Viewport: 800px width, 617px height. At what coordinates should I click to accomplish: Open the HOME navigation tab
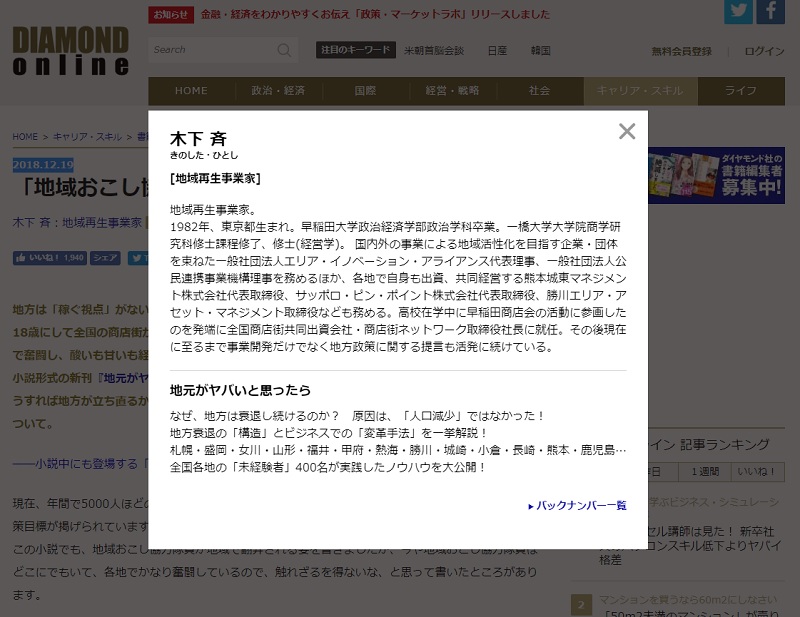(x=191, y=91)
